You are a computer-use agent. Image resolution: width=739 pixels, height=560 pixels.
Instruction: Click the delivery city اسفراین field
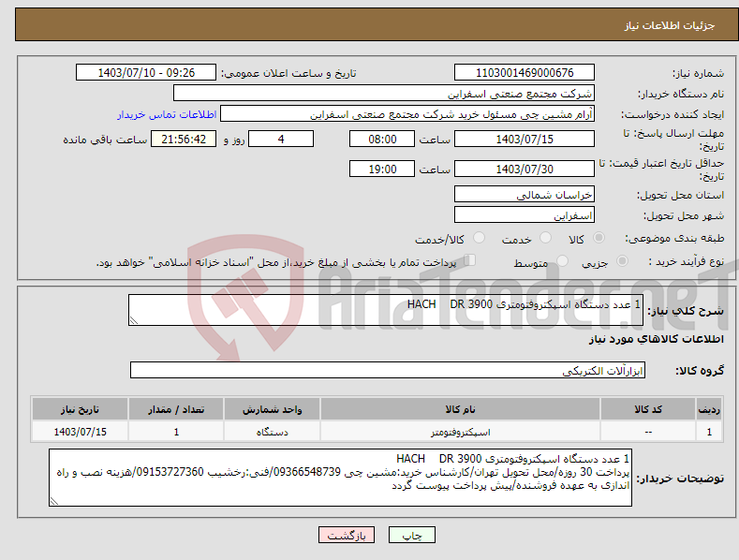click(x=525, y=215)
